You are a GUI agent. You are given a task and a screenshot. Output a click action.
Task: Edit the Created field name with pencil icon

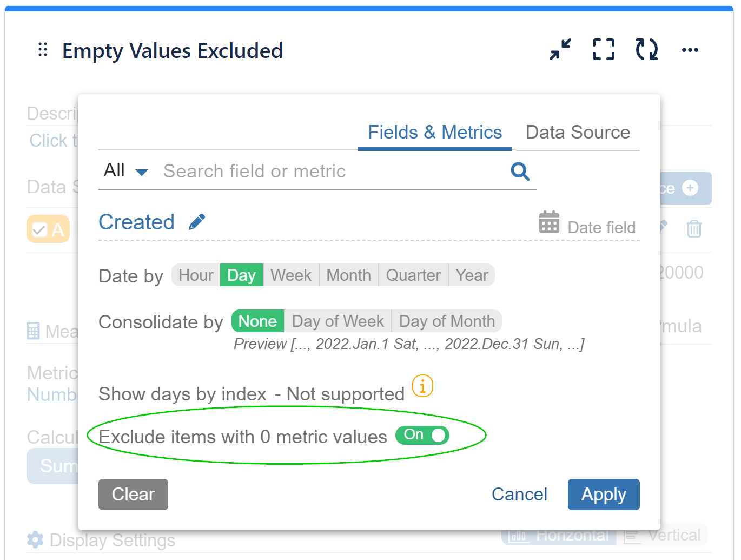(x=197, y=221)
